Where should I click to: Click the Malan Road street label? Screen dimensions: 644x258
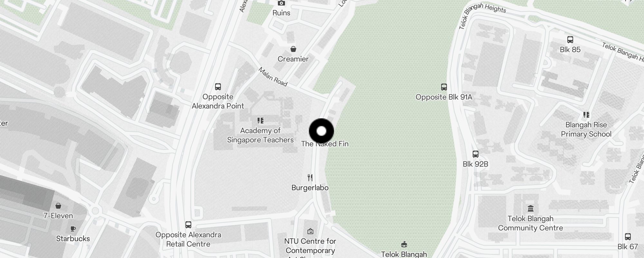(273, 77)
